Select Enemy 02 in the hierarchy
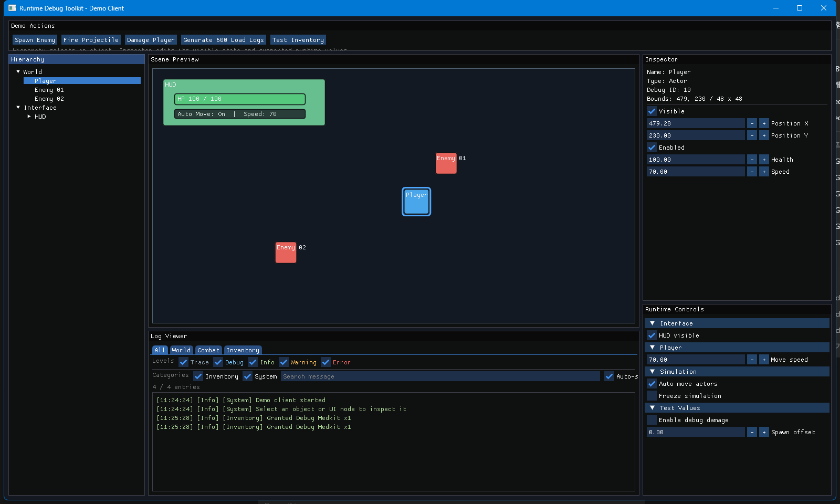Viewport: 840px width, 504px height. pos(49,99)
